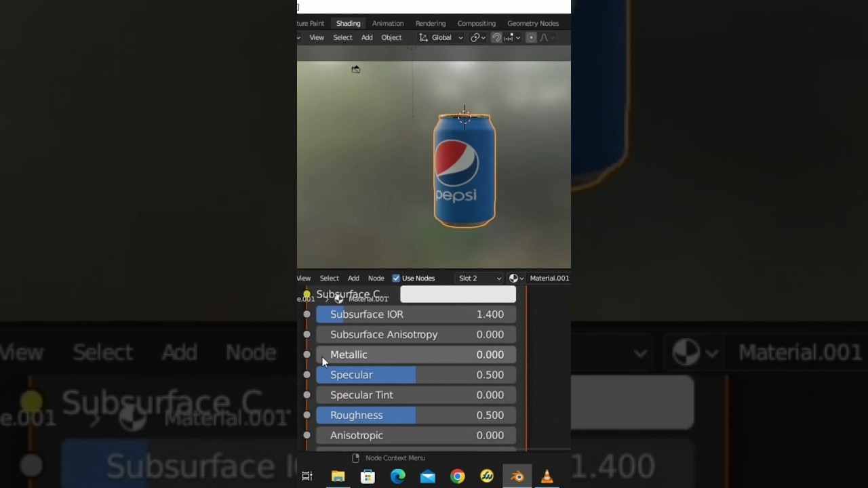Image resolution: width=868 pixels, height=488 pixels.
Task: Open the viewport View menu
Action: 317,37
